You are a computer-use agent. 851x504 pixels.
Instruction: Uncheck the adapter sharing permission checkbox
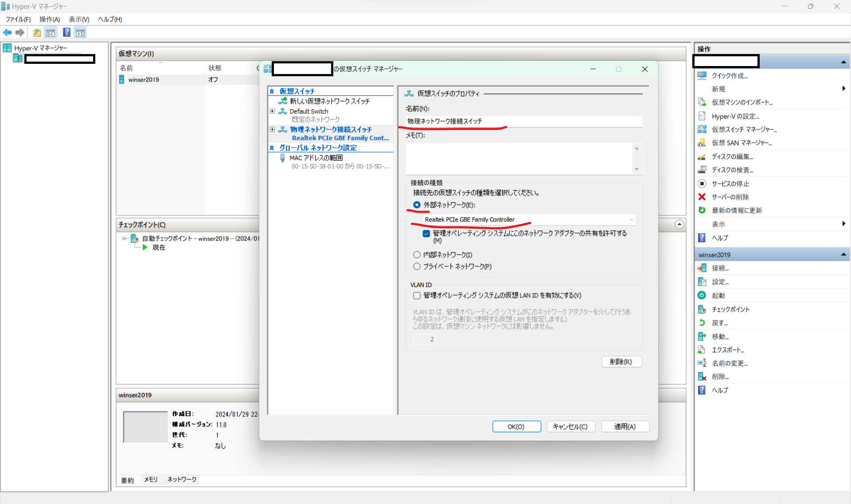click(426, 234)
